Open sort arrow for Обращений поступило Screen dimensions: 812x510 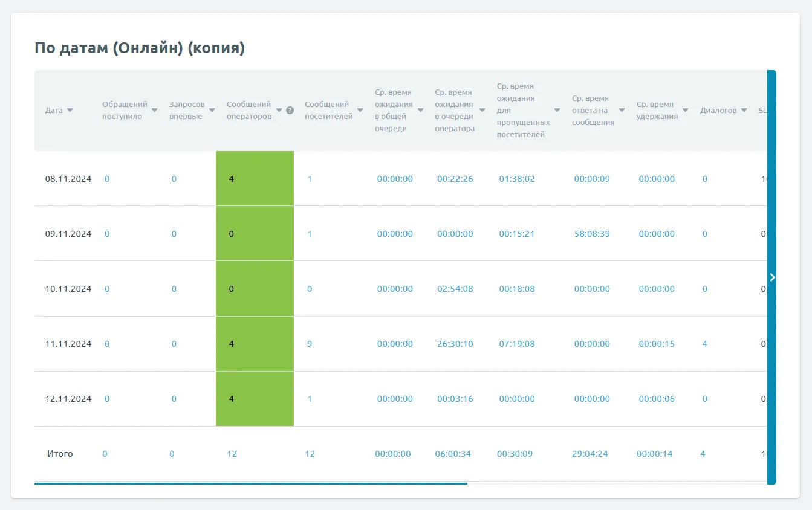154,111
